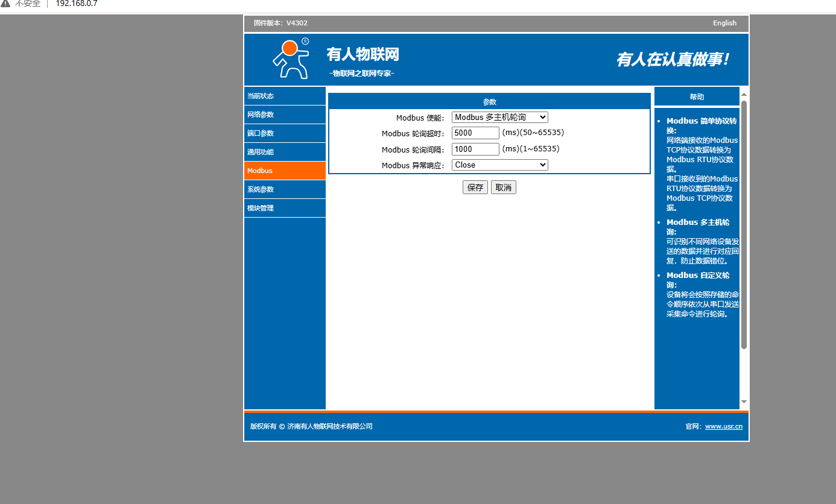Switch language via the English link
This screenshot has height=504, width=836.
pos(724,23)
